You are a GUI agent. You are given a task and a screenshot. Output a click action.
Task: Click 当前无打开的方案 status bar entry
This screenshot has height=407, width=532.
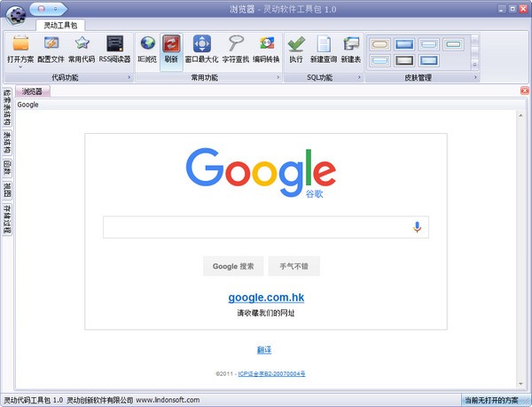tap(491, 400)
